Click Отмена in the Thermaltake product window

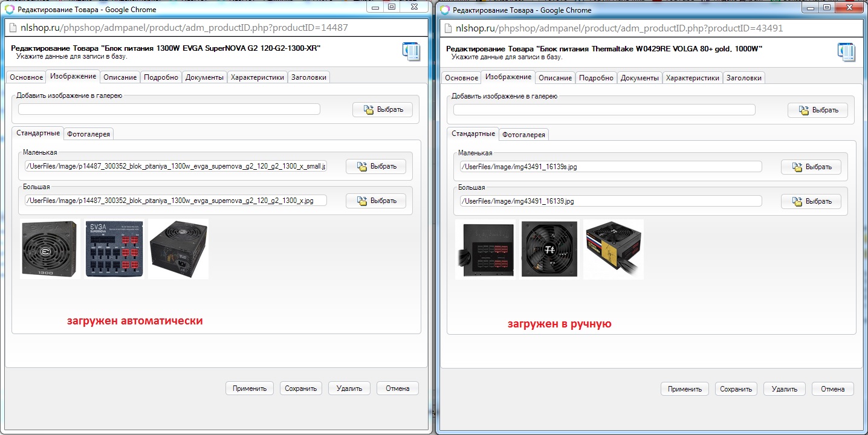(x=833, y=389)
